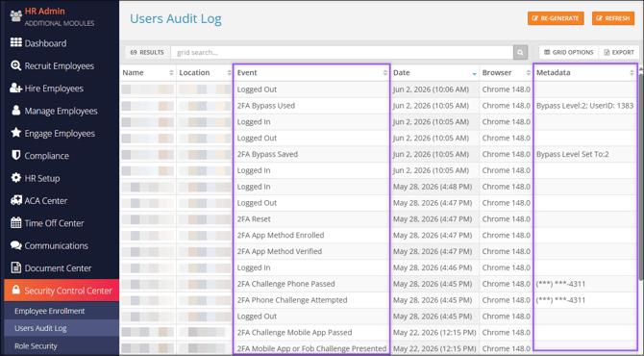Viewport: 644px width, 356px height.
Task: Select Users Audit Log submenu
Action: (x=40, y=328)
